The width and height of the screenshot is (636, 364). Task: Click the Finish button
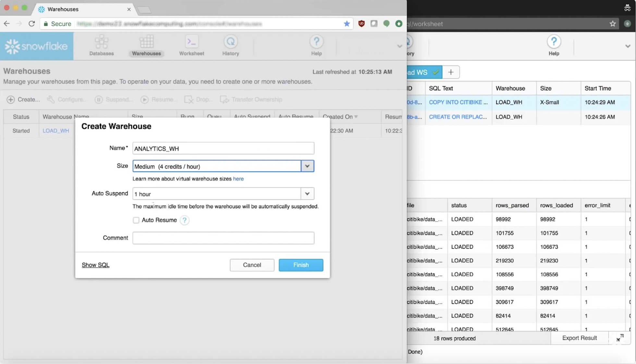tap(300, 265)
